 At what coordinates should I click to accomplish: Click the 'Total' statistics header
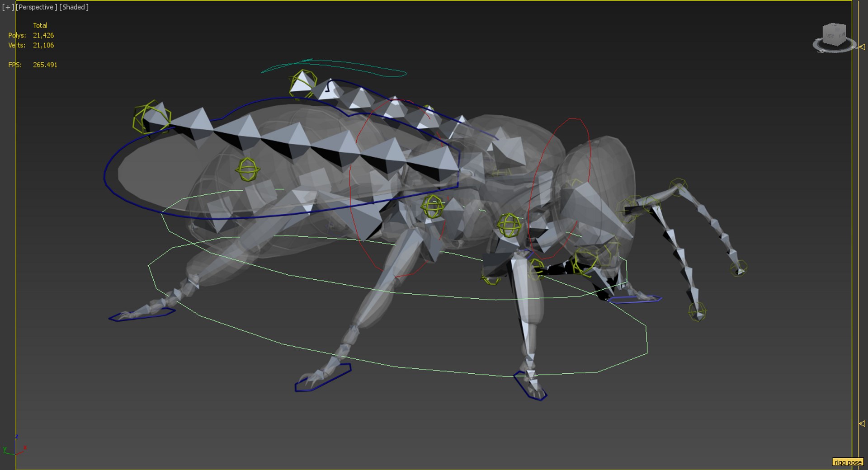click(40, 25)
